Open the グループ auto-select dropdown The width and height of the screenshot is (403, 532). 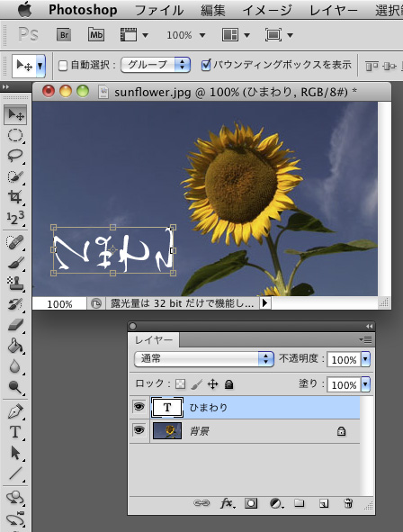tap(156, 65)
